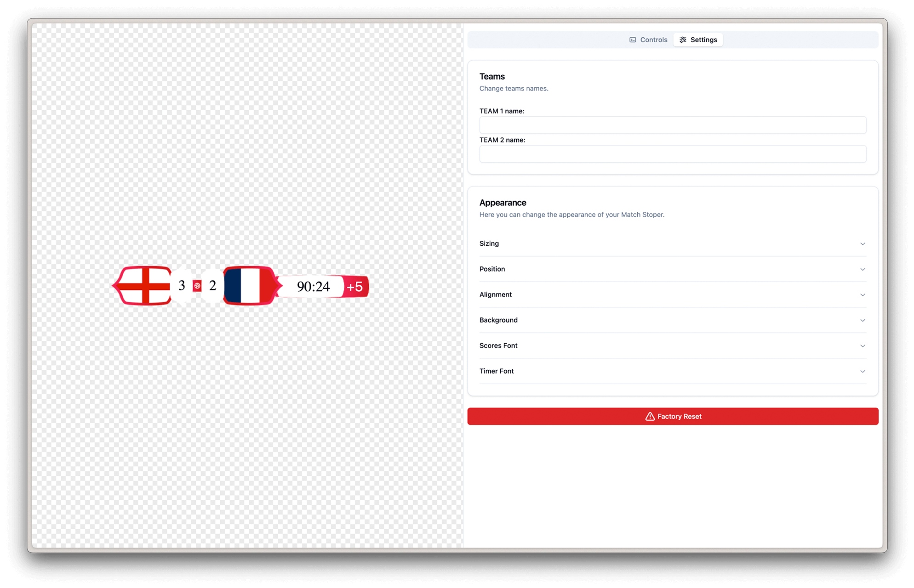
Task: Click the warning triangle icon on Factory Reset
Action: coord(650,416)
